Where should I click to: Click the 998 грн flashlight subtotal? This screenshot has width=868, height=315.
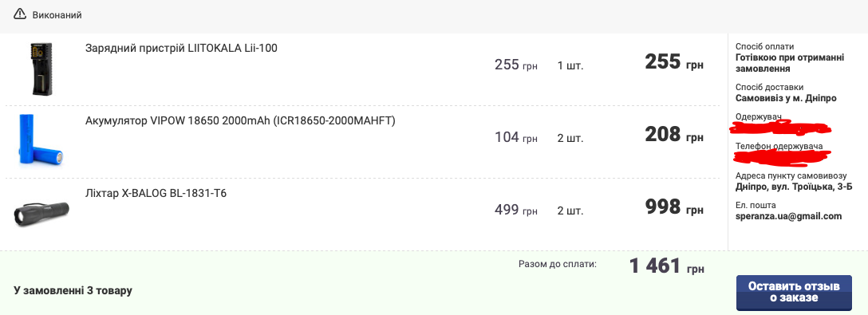[674, 207]
